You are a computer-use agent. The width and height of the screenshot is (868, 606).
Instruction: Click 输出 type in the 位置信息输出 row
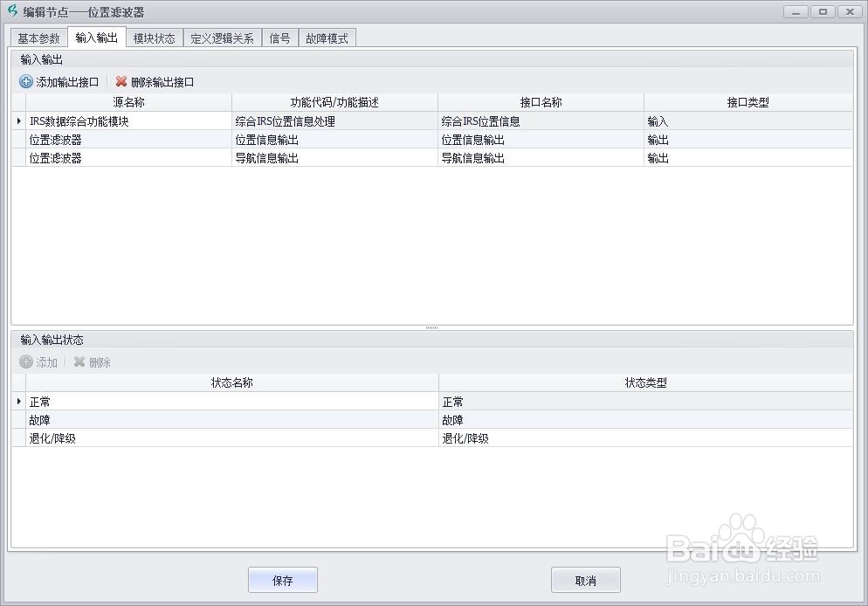(748, 140)
